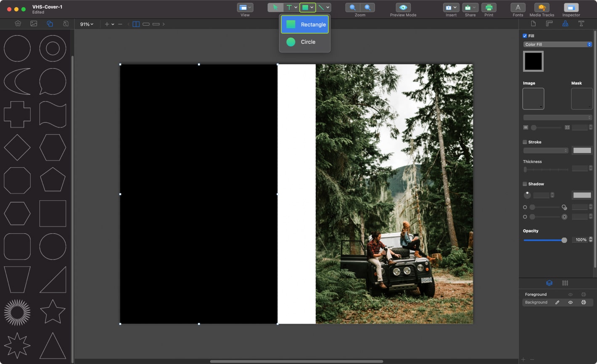Image resolution: width=597 pixels, height=364 pixels.
Task: Uncheck the Fill checkbox
Action: coord(525,36)
